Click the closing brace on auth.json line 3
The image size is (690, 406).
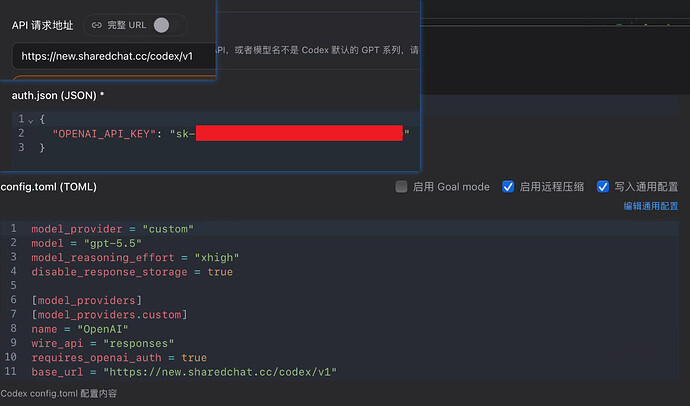point(42,148)
